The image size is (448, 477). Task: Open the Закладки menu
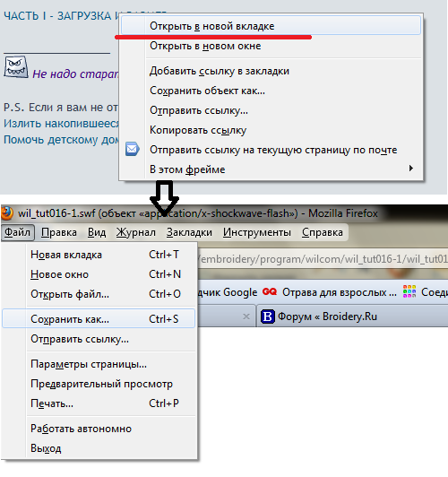pos(189,232)
